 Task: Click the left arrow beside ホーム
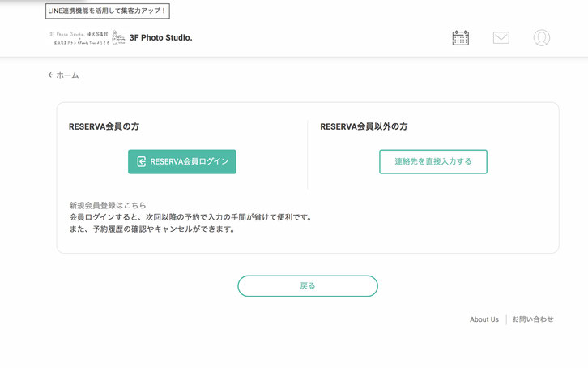point(51,75)
